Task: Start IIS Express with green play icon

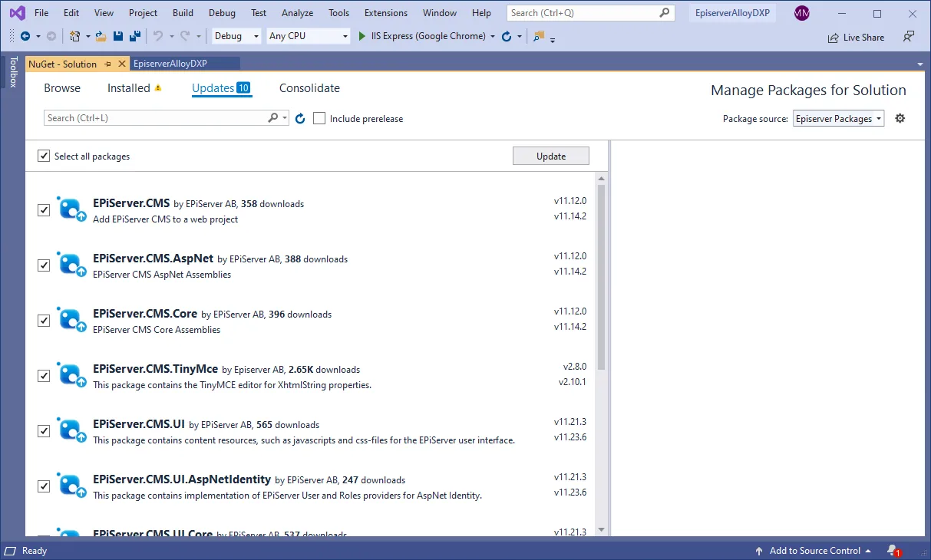Action: tap(362, 36)
